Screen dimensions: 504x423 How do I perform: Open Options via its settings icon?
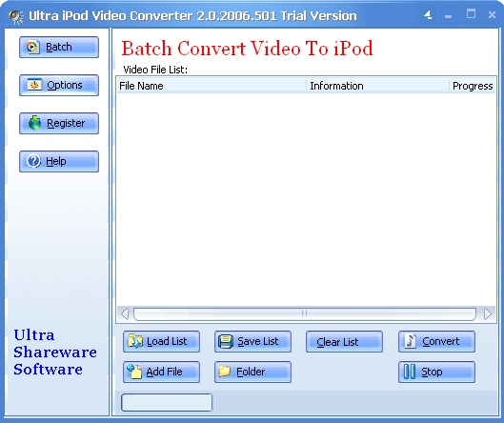click(x=59, y=85)
